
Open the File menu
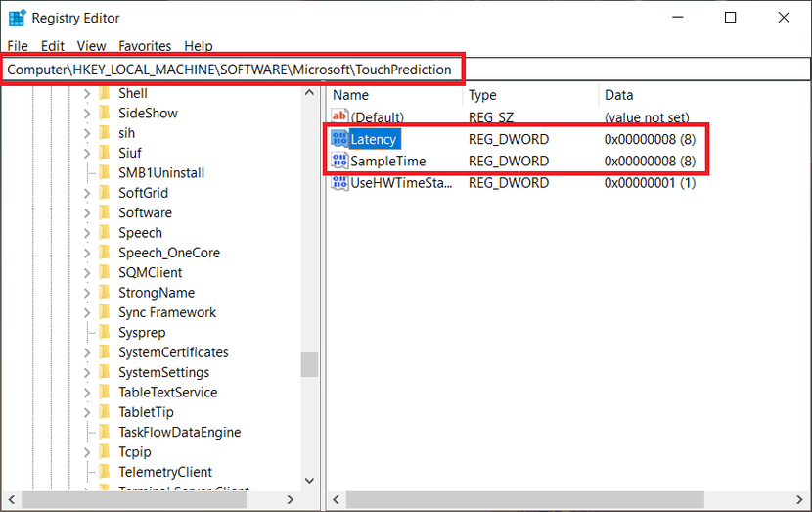point(18,46)
